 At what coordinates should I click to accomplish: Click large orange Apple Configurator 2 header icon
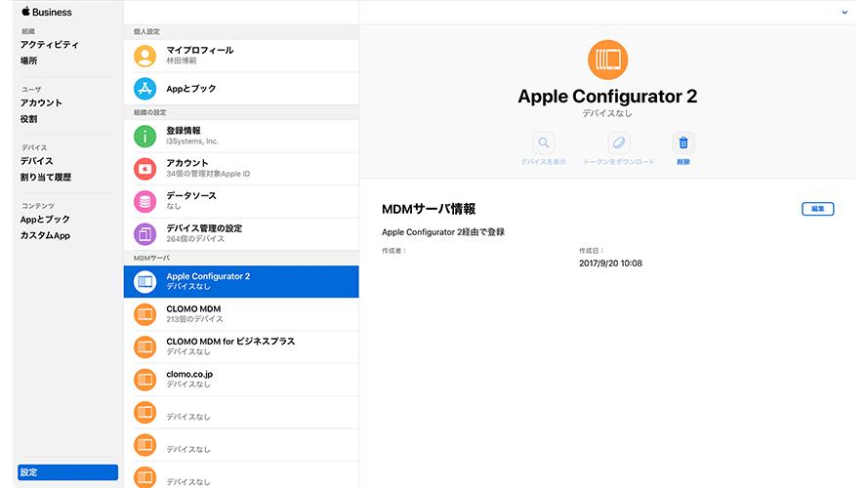tap(608, 60)
